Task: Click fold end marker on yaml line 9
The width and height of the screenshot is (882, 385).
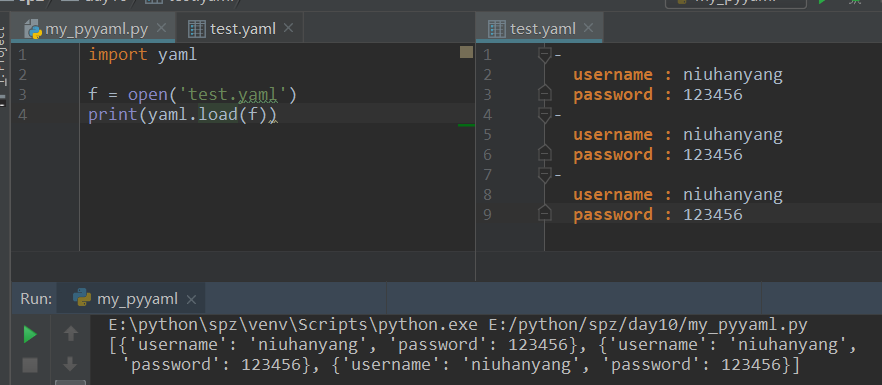Action: (544, 213)
